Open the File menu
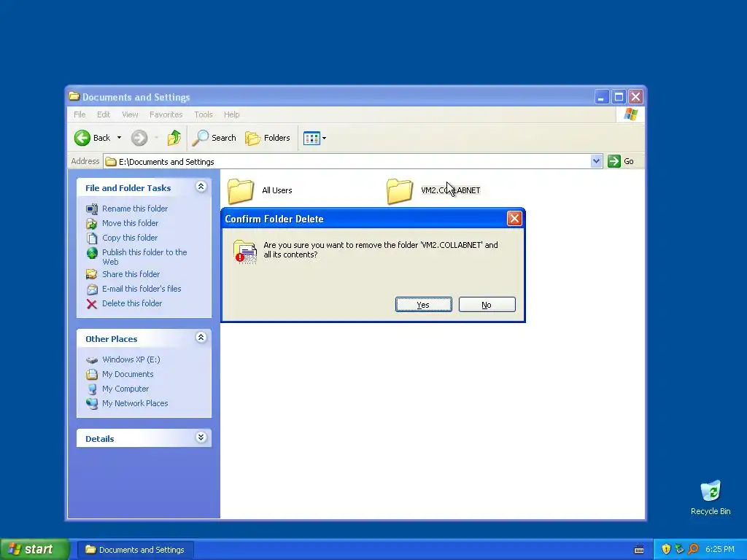Viewport: 747px width, 560px height. point(80,114)
